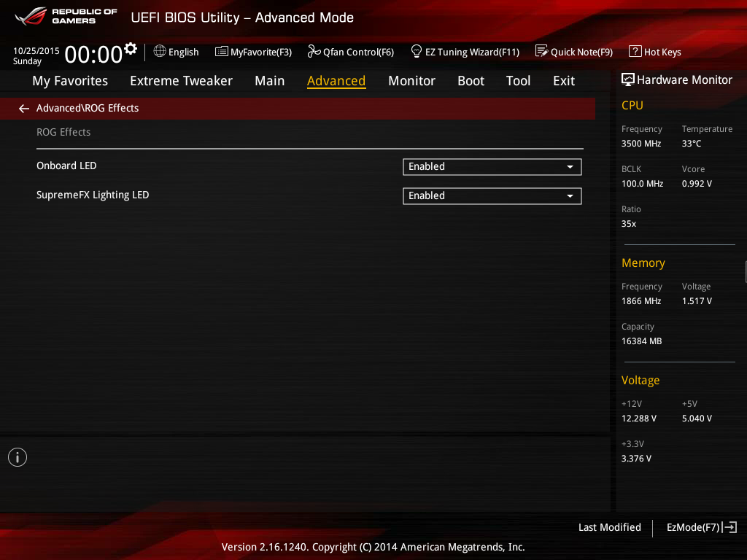Click the Qfan Control fan icon
Screen dimensions: 747x560
(x=314, y=51)
